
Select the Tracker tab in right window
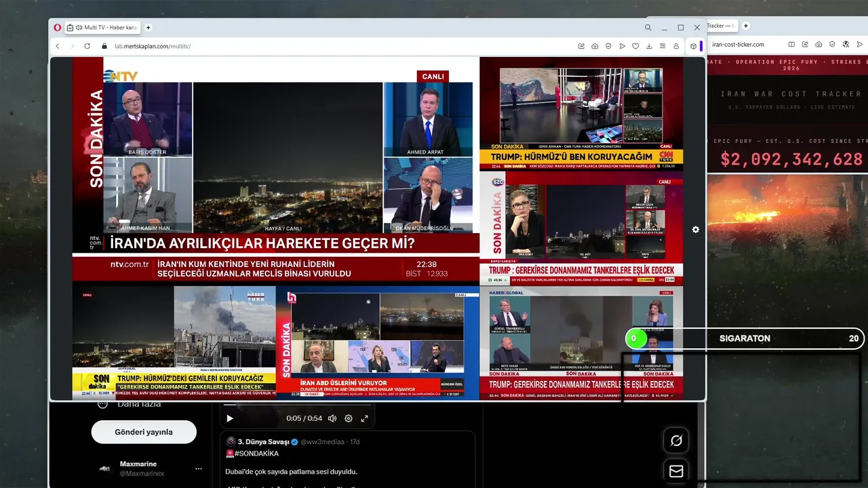point(721,26)
